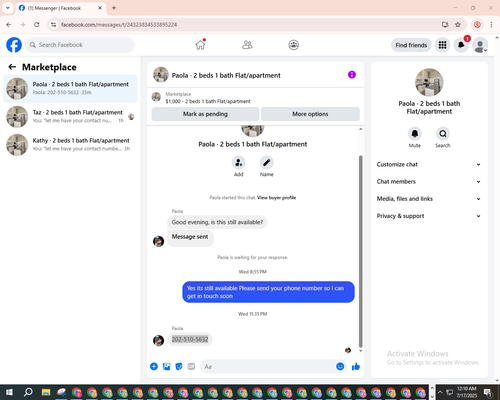The image size is (500, 400).
Task: Expand Chat members section
Action: tap(429, 182)
